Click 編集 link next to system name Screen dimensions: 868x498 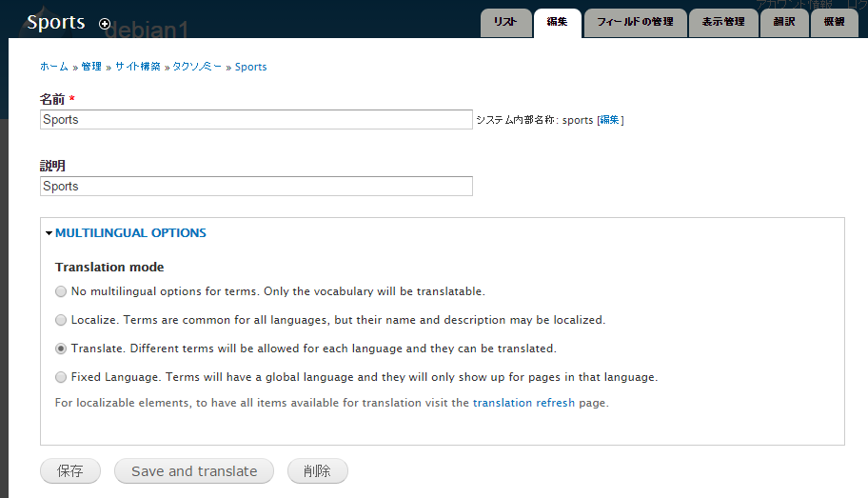click(x=609, y=120)
